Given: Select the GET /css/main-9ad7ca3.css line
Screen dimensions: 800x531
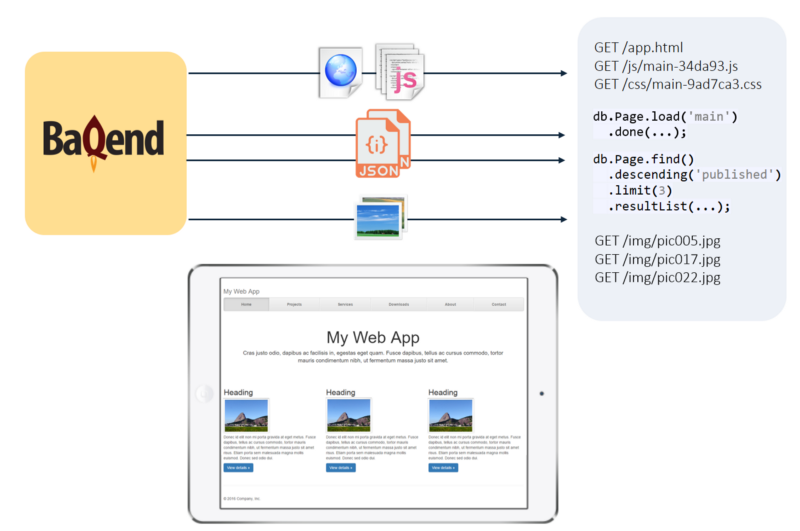Looking at the screenshot, I should tap(678, 84).
